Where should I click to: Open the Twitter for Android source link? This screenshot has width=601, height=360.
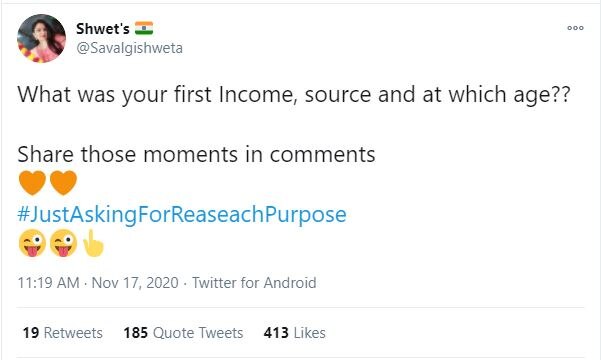[254, 283]
